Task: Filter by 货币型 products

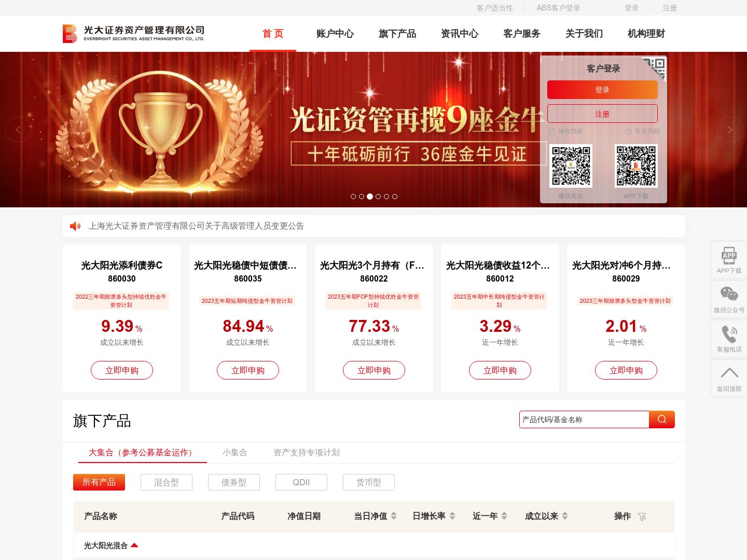Action: (x=369, y=482)
